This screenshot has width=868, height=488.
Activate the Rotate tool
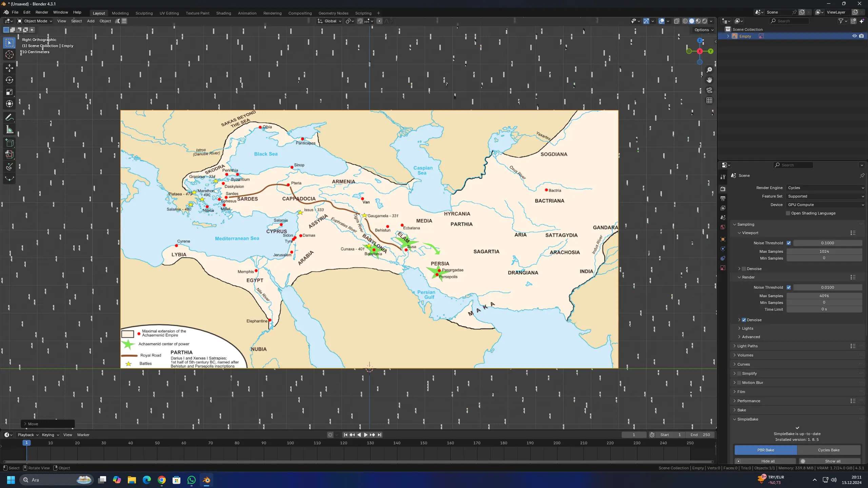coord(9,80)
